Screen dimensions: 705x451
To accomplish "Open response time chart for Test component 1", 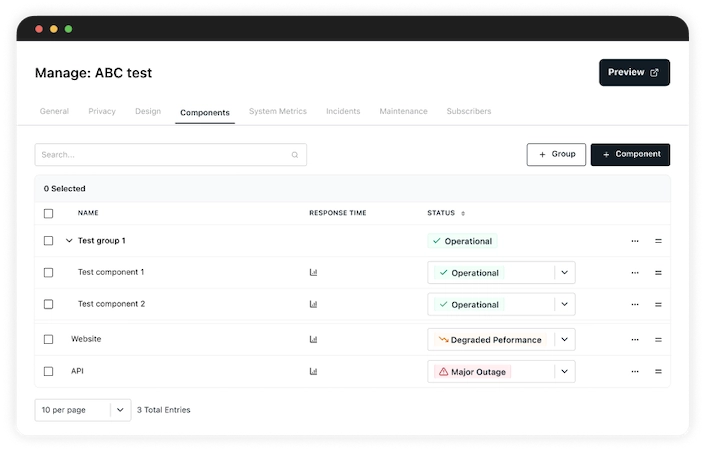I will point(313,272).
